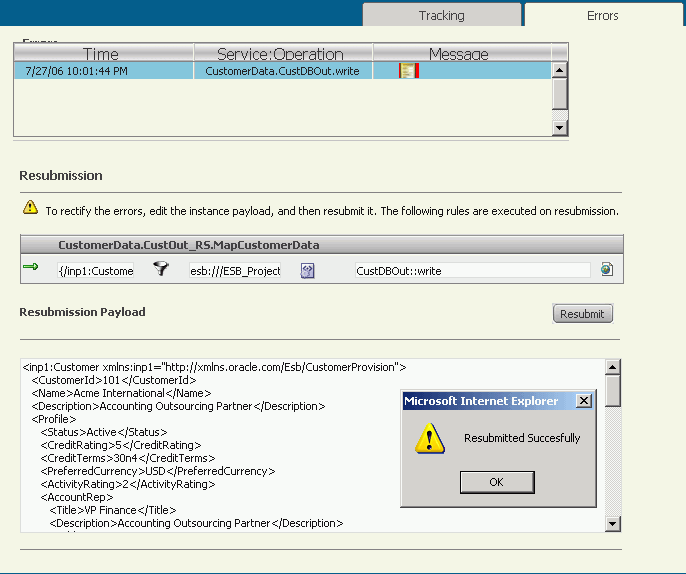Click the Service:Operation column header
This screenshot has width=686, height=574.
283,53
